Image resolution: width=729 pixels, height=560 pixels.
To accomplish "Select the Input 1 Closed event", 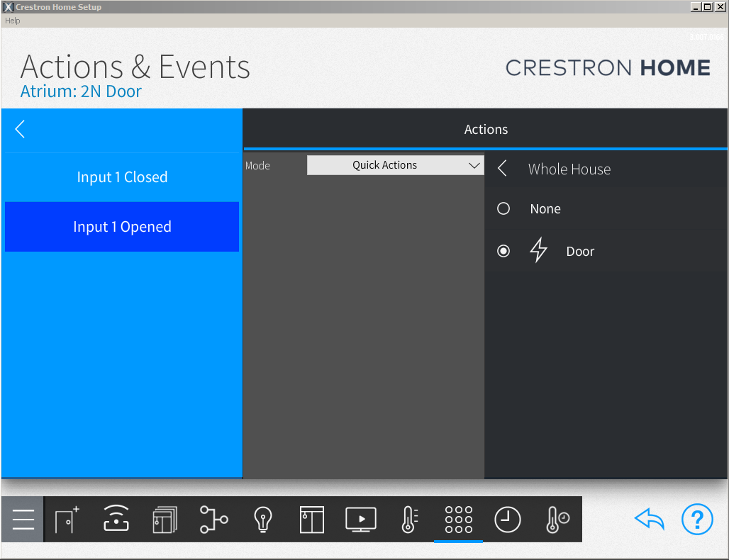I will point(122,177).
